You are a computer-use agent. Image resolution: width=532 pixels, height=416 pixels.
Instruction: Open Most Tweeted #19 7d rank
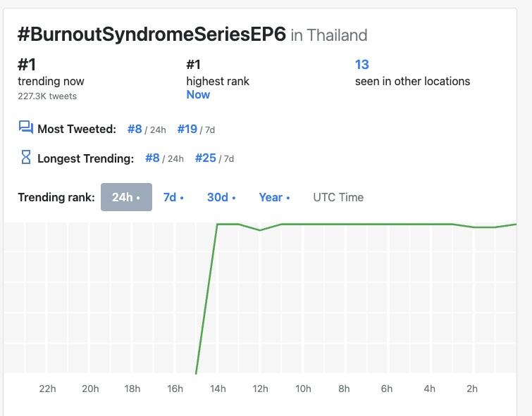(x=187, y=129)
